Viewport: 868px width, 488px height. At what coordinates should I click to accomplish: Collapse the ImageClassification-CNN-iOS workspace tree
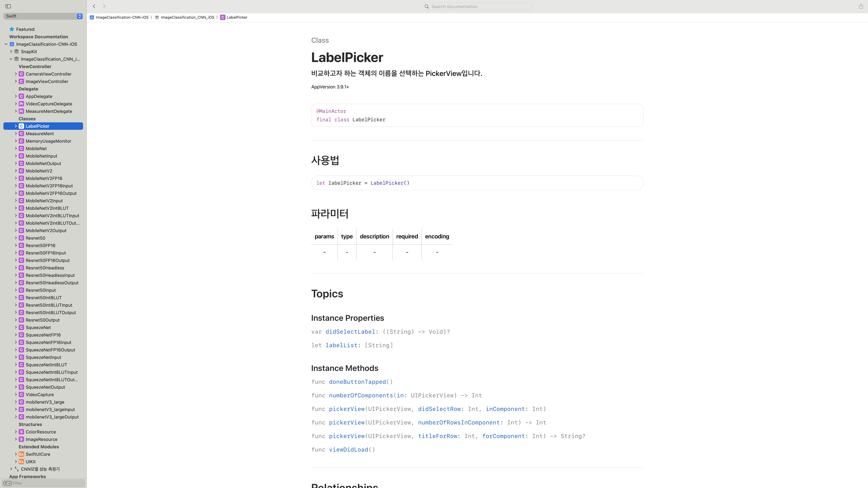(6, 44)
